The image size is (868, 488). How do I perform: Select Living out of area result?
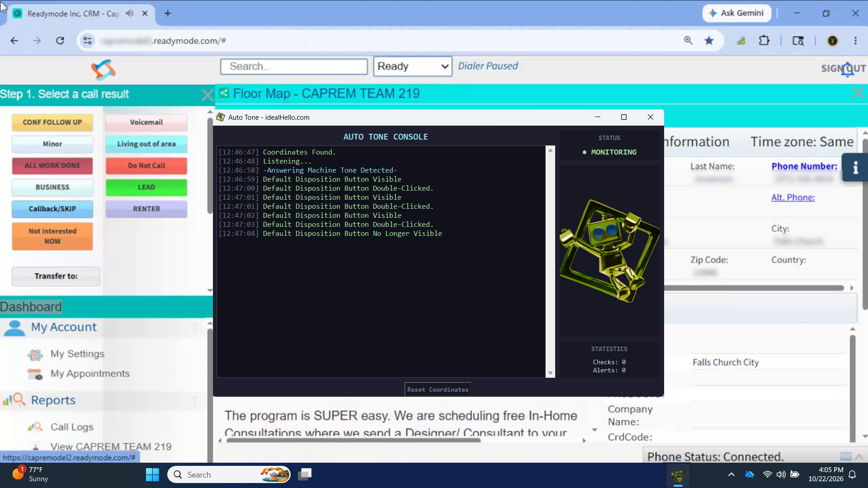[146, 144]
